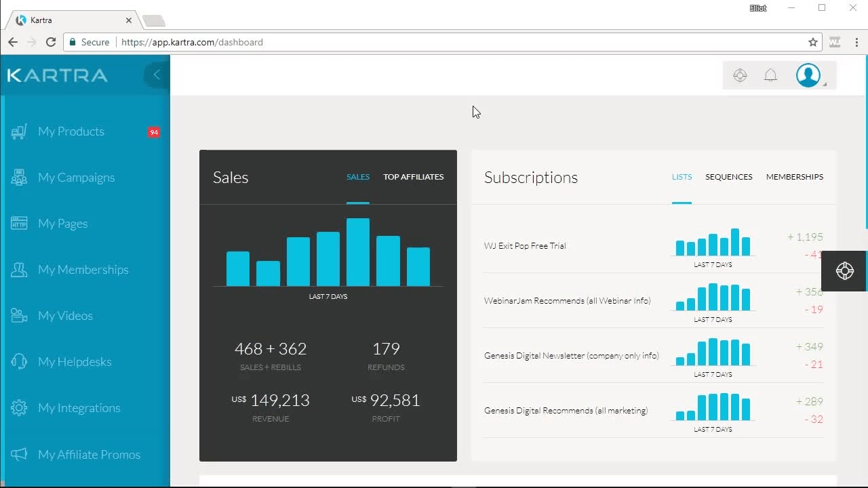Switch to Top Affiliates tab
Image resolution: width=868 pixels, height=488 pixels.
[x=413, y=177]
